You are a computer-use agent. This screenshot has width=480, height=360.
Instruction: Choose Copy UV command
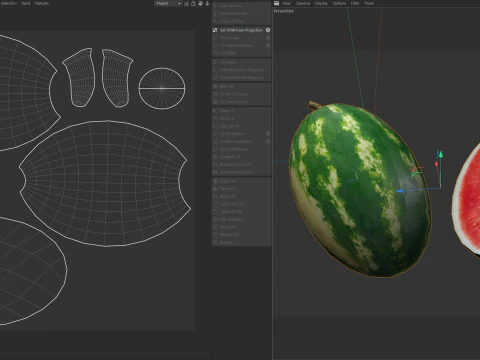241,181
